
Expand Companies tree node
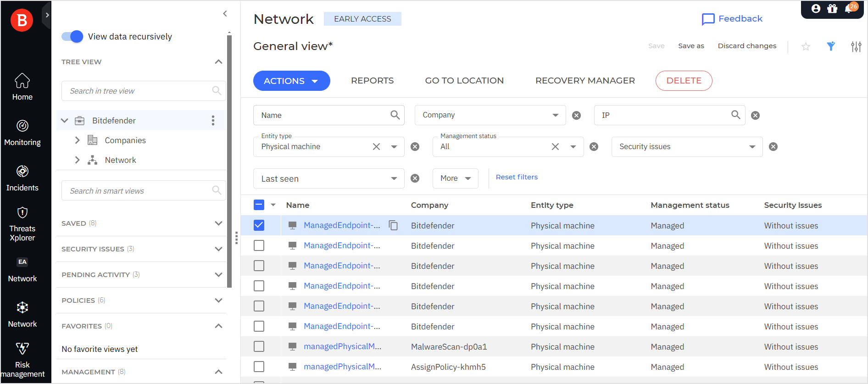click(77, 140)
